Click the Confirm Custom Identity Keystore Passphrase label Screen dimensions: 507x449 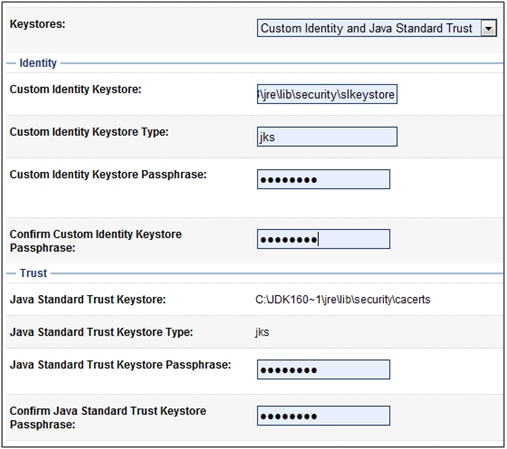click(x=96, y=241)
